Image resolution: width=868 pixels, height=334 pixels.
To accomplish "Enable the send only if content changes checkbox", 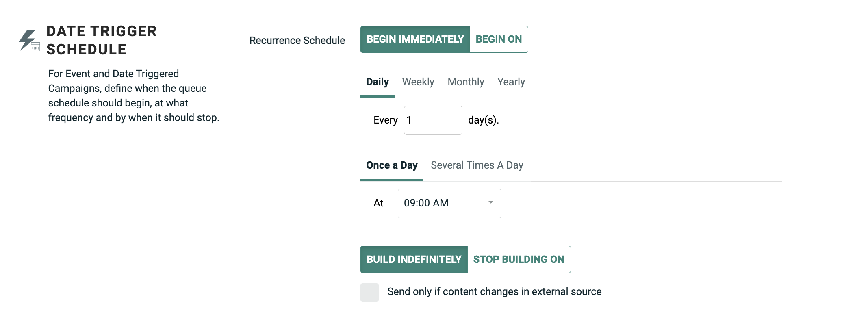I will click(x=369, y=293).
